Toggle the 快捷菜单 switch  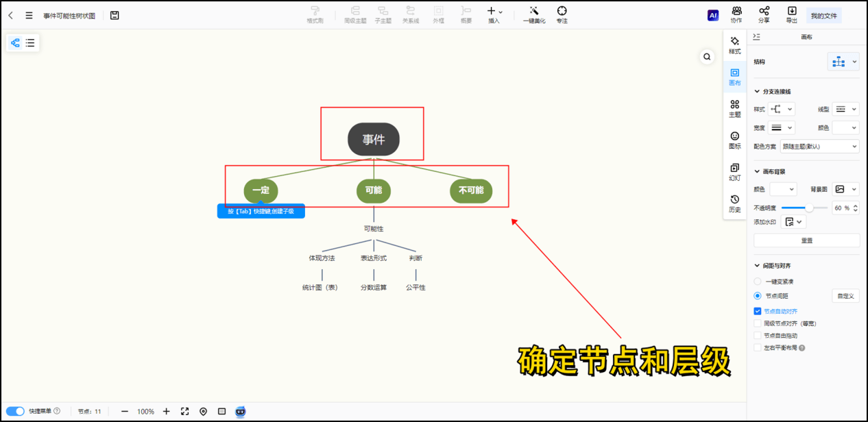[15, 411]
